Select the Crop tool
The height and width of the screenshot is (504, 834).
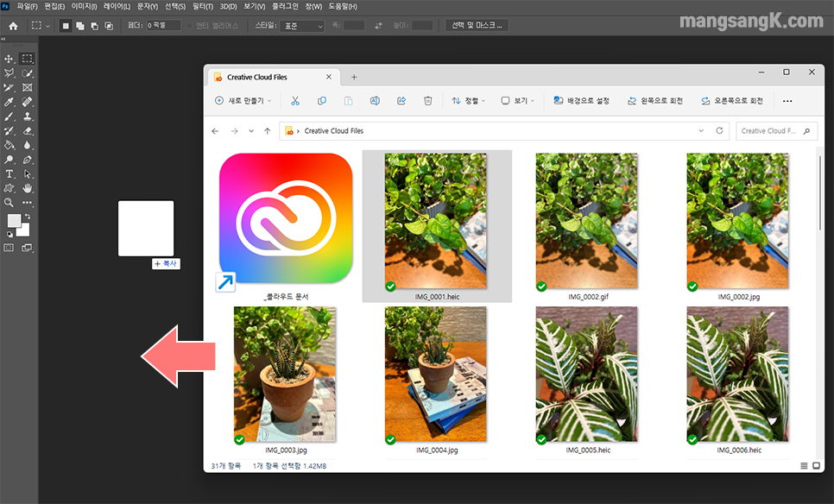[x=9, y=87]
